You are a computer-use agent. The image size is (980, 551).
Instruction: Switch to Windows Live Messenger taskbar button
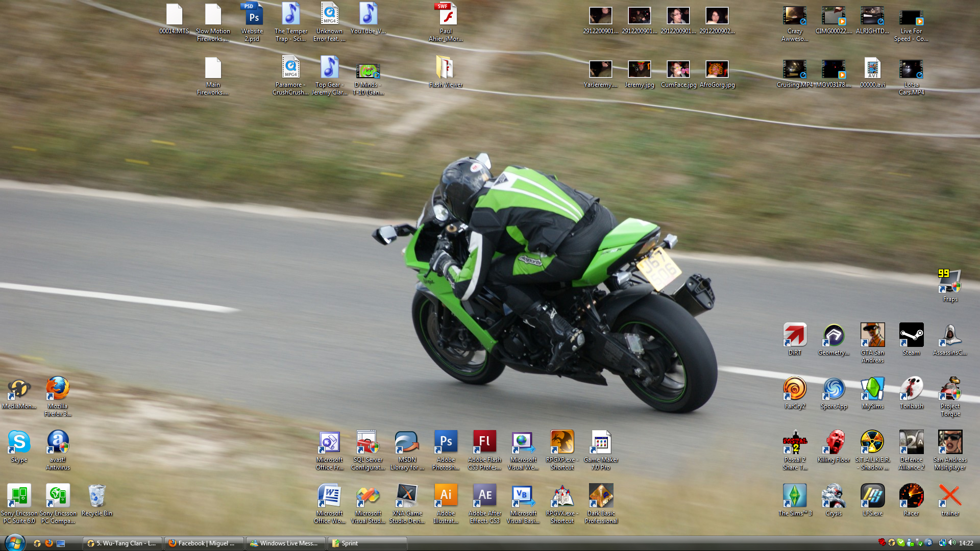click(285, 543)
